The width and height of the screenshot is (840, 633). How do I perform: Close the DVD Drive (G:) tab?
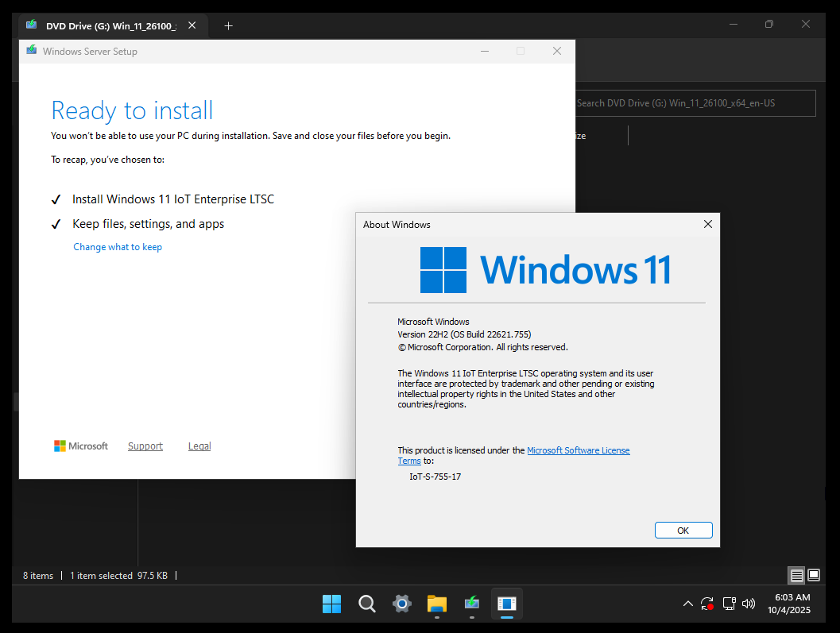coord(192,25)
